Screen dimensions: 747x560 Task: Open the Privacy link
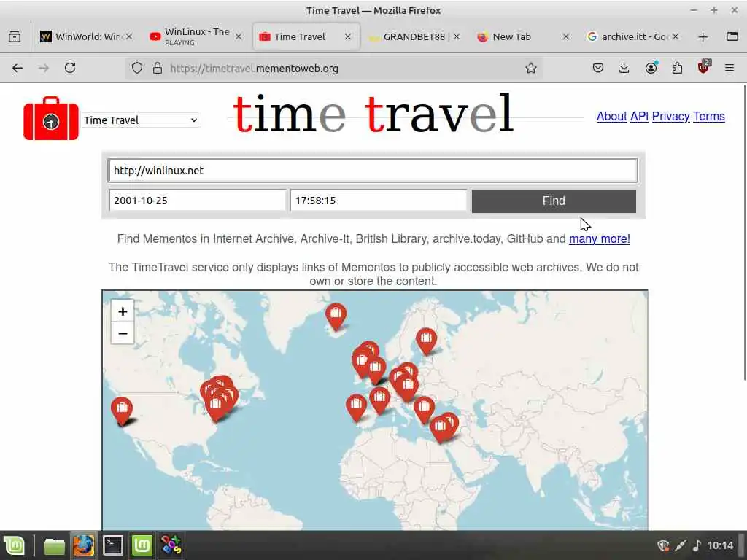(670, 116)
